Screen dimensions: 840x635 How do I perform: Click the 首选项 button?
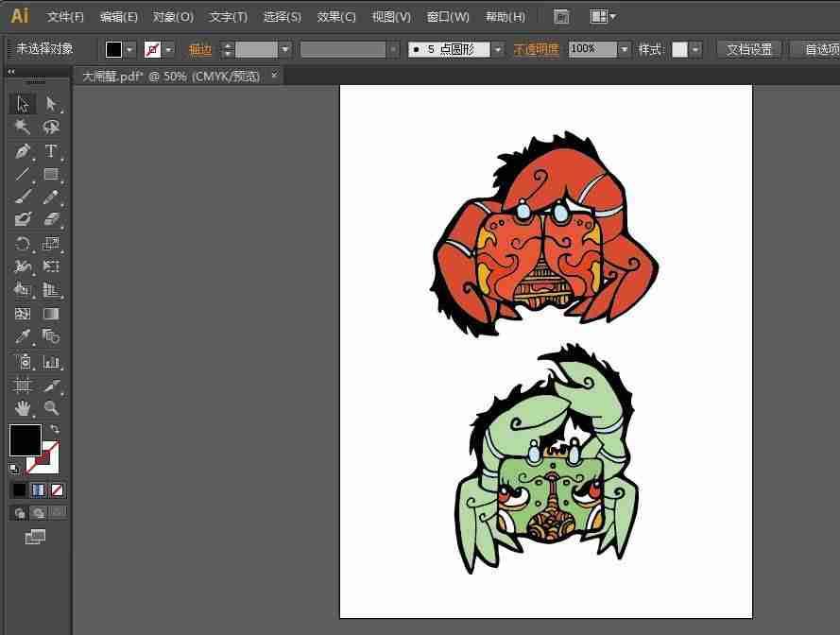click(x=815, y=50)
